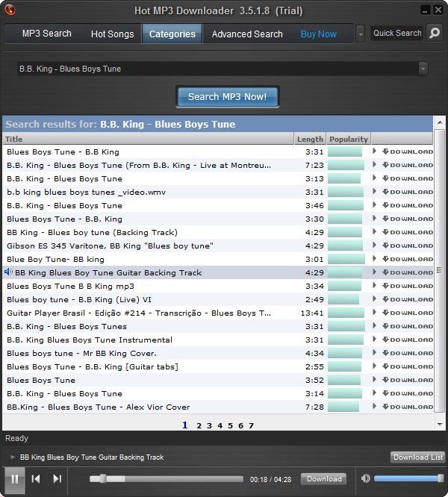Click the Quick Search magnifier icon
The width and height of the screenshot is (448, 497).
pyautogui.click(x=435, y=33)
